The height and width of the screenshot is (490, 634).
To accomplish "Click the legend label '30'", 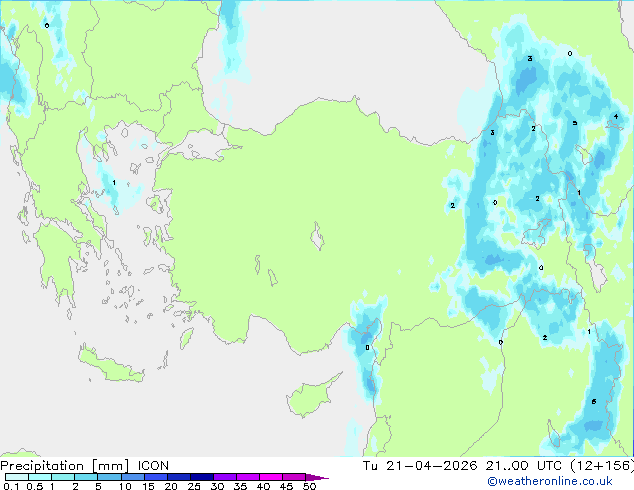I will point(217,486).
